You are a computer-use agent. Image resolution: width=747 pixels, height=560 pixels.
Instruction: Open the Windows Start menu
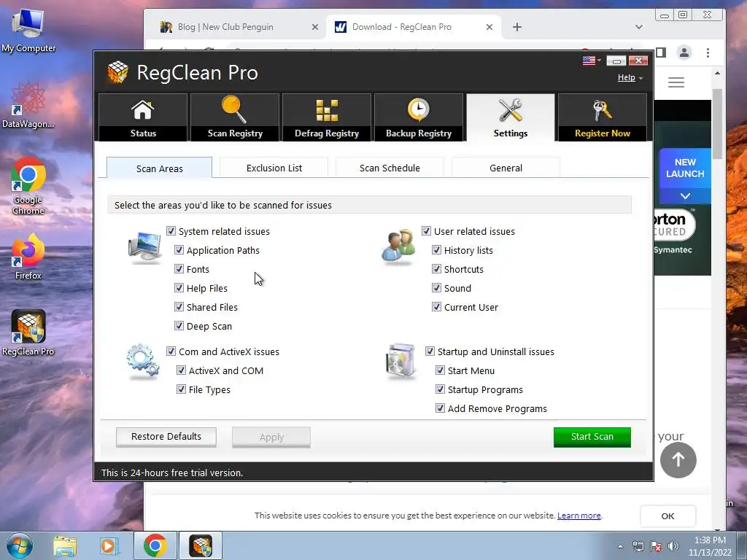point(20,545)
